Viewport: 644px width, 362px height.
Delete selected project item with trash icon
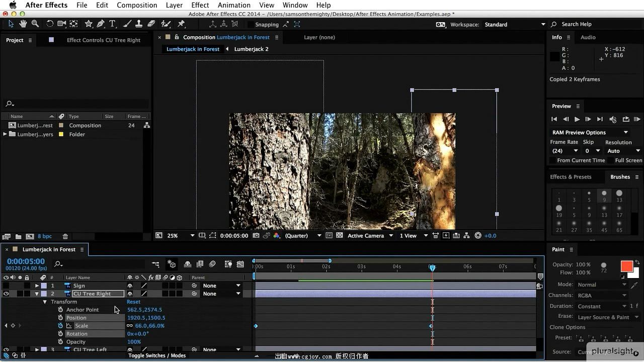65,236
